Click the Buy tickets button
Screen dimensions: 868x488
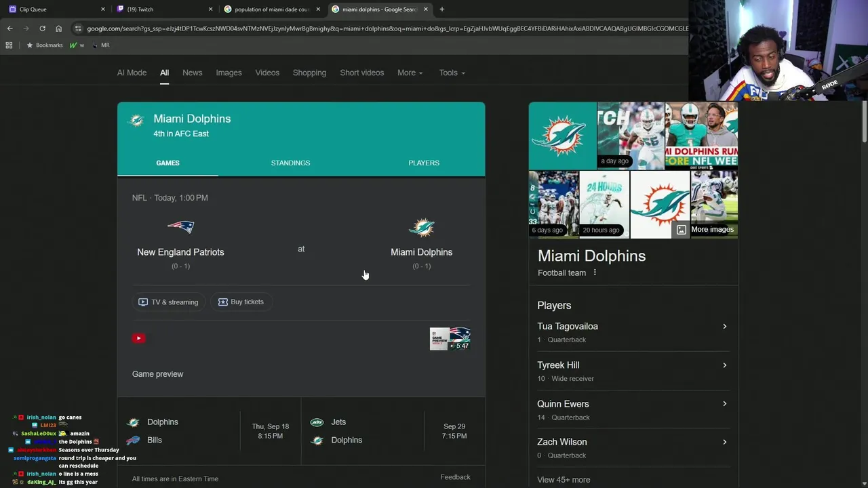point(241,302)
